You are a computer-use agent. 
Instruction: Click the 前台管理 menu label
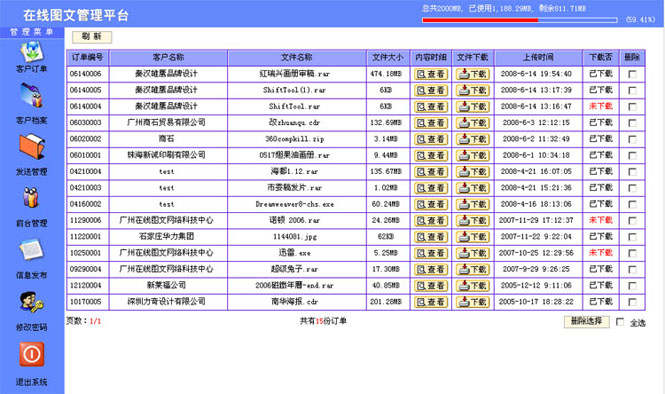31,224
